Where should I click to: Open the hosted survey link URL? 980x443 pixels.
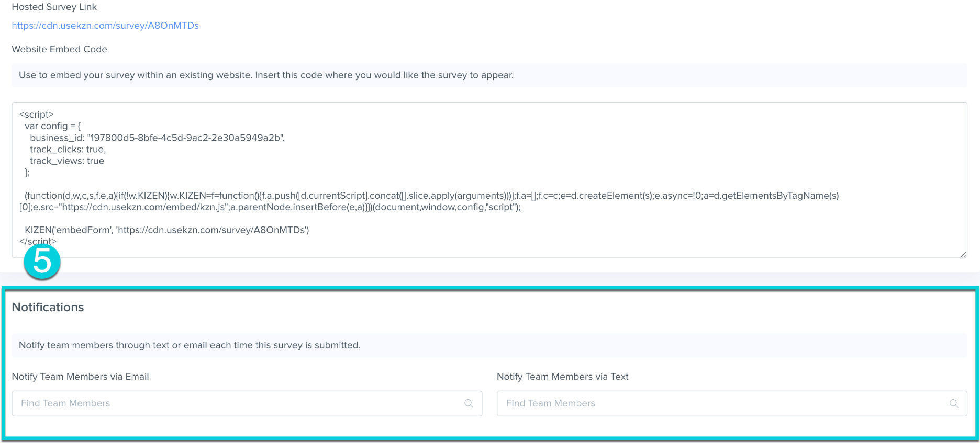tap(105, 26)
